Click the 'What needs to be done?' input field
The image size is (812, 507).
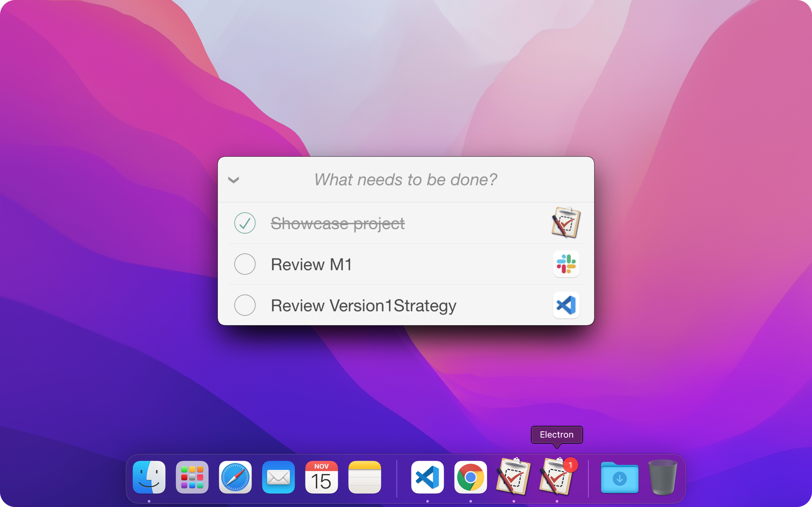click(x=405, y=180)
